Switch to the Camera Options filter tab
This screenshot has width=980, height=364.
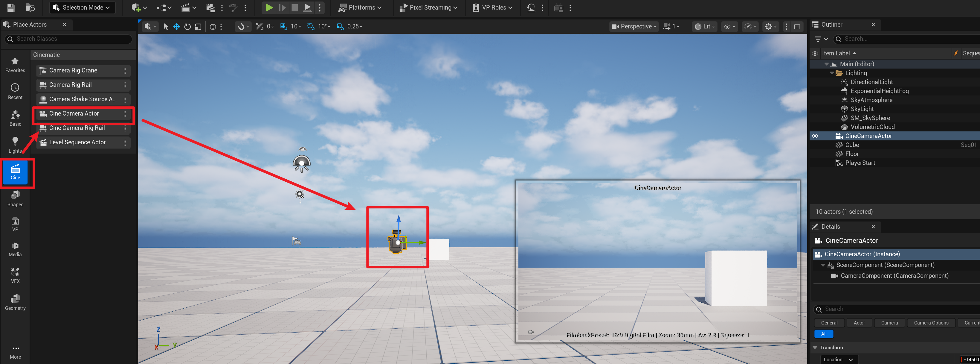point(931,322)
